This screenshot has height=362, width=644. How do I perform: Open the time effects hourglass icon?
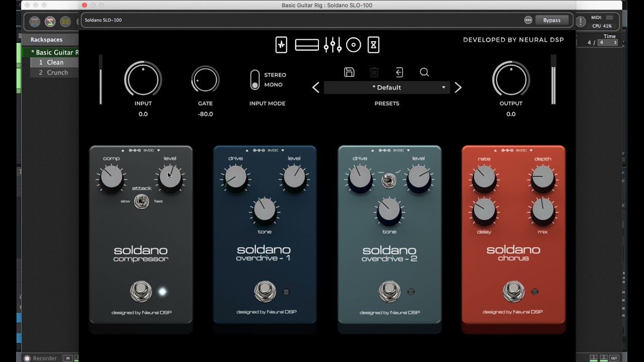point(373,45)
